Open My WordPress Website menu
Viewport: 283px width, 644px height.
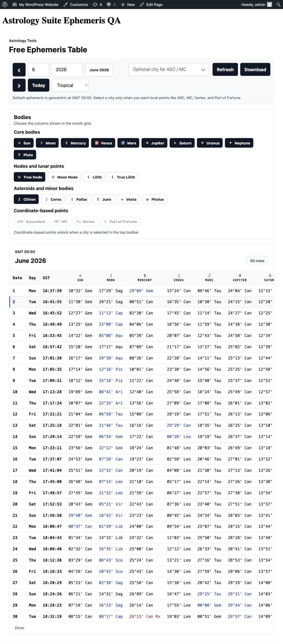coord(35,5)
